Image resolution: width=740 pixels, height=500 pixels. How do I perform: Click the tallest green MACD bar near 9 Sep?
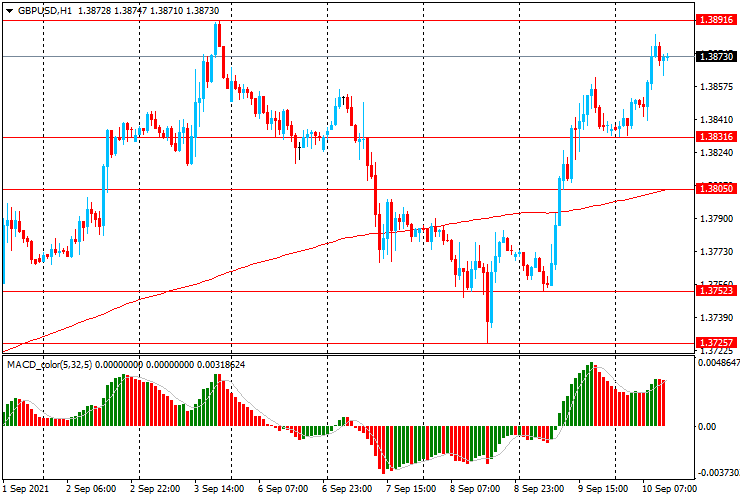pyautogui.click(x=591, y=394)
